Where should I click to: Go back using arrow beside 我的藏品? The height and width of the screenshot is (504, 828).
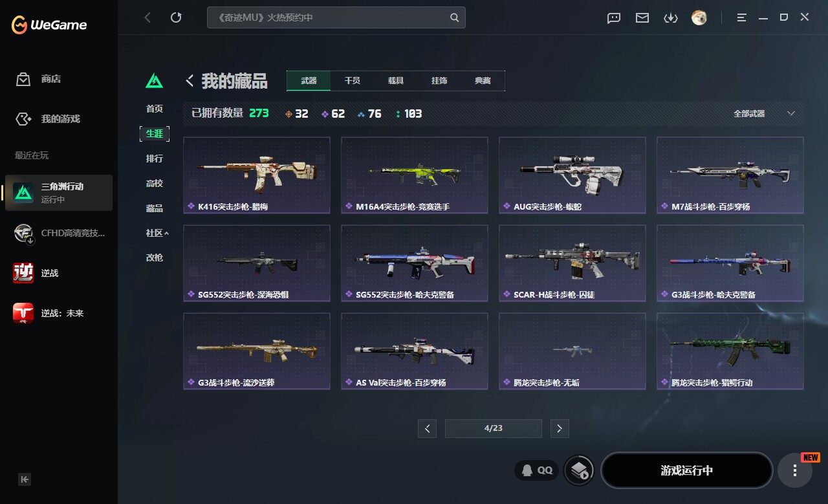tap(190, 81)
